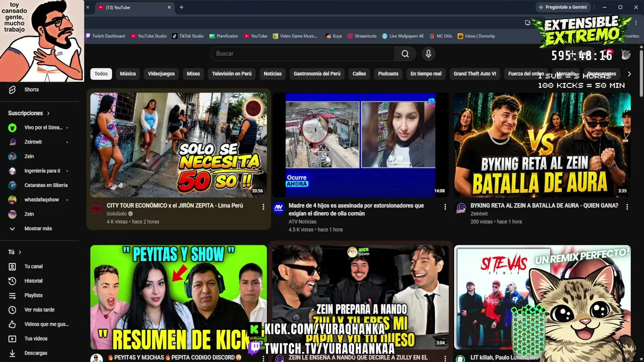Play the SOLO SE NECESITA 50 SO thumbnail
The height and width of the screenshot is (362, 644).
coord(179,145)
